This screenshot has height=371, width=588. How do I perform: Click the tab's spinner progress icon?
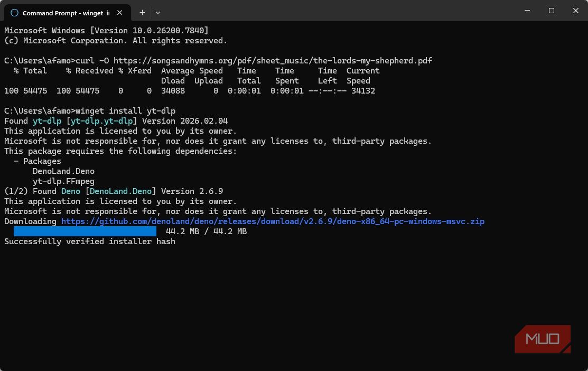click(14, 13)
